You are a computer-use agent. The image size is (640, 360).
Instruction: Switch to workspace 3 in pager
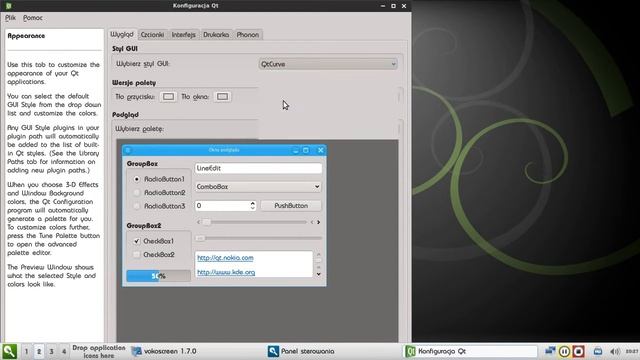coord(51,351)
